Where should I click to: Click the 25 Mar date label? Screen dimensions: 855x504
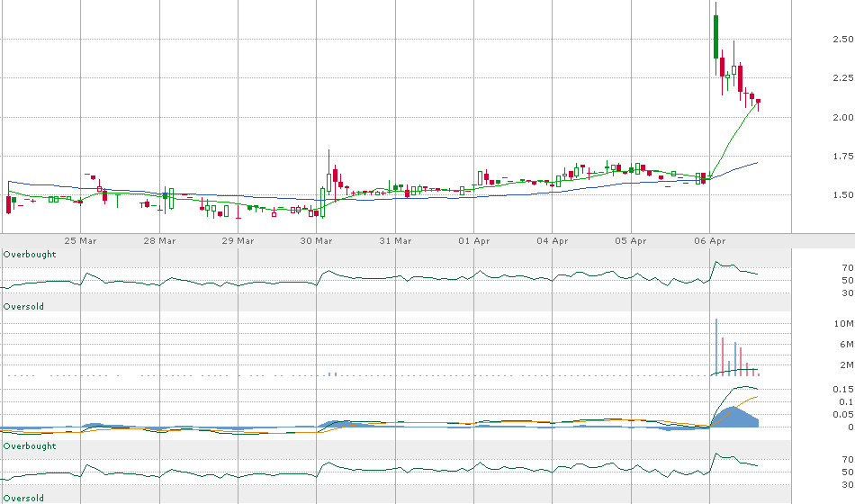pyautogui.click(x=80, y=240)
